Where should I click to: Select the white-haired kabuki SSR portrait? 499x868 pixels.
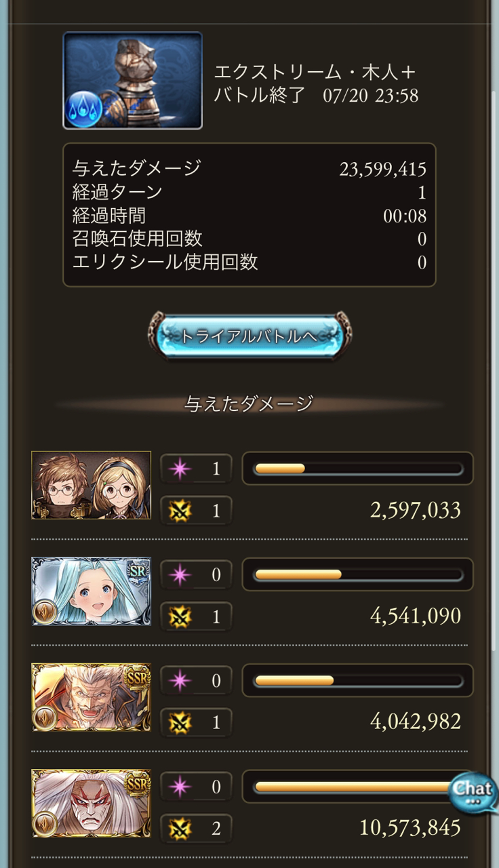click(91, 803)
